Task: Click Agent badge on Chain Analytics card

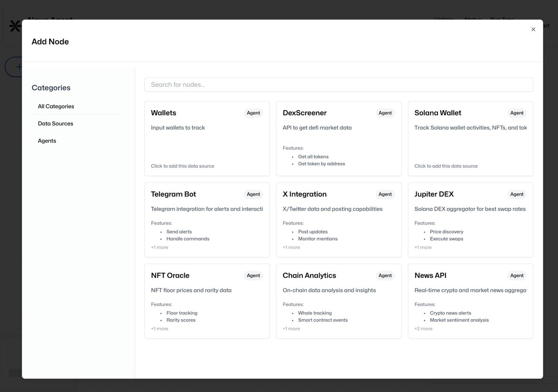Action: tap(385, 275)
